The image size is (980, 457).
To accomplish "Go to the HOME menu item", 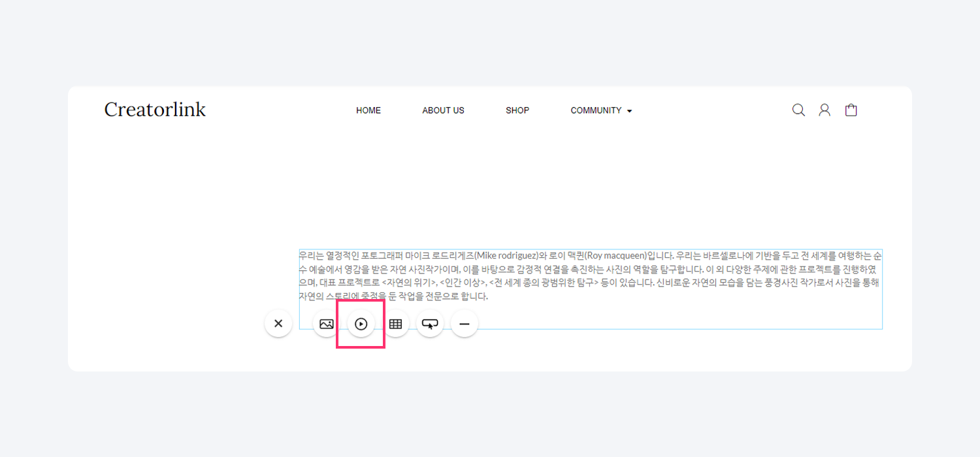I will 368,110.
